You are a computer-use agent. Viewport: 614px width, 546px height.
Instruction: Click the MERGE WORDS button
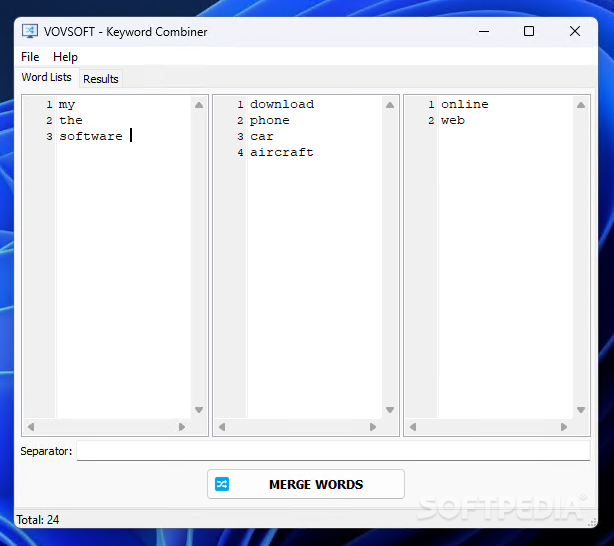306,484
